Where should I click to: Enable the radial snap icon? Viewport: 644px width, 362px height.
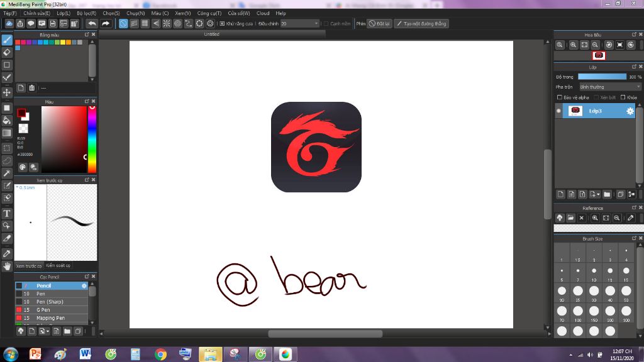(166, 23)
